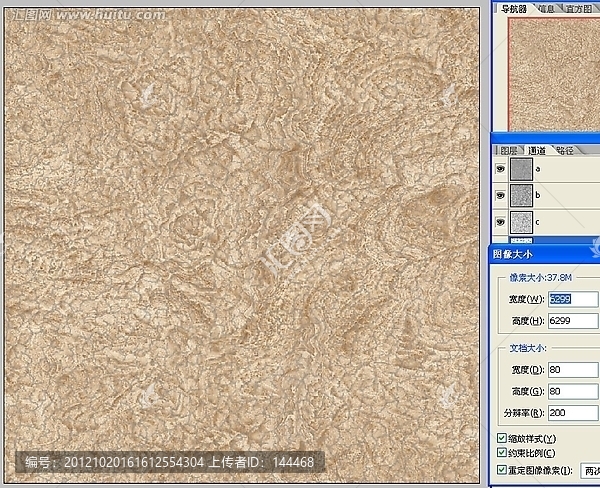Uncheck the 重定图像像素(I) checkbox

502,470
